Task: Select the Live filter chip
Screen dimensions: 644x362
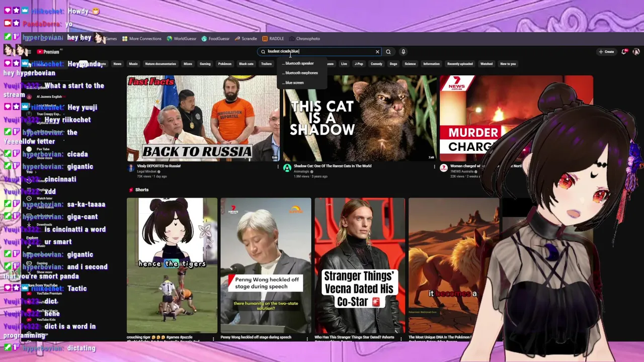Action: pos(344,64)
